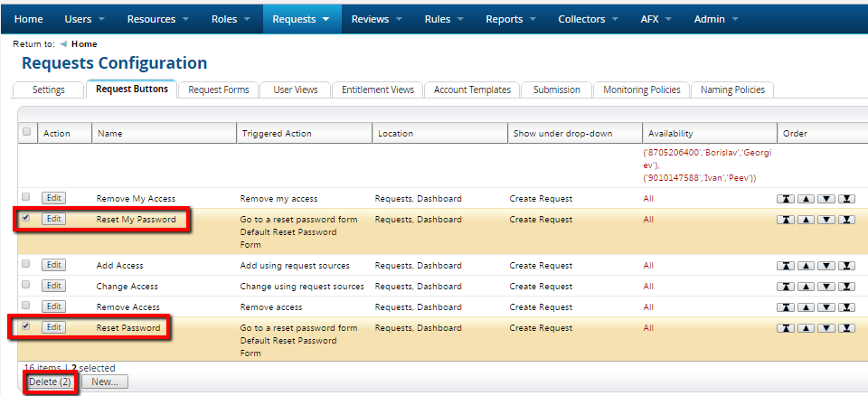Image resolution: width=868 pixels, height=396 pixels.
Task: Check the Add Access row checkbox
Action: [x=25, y=264]
